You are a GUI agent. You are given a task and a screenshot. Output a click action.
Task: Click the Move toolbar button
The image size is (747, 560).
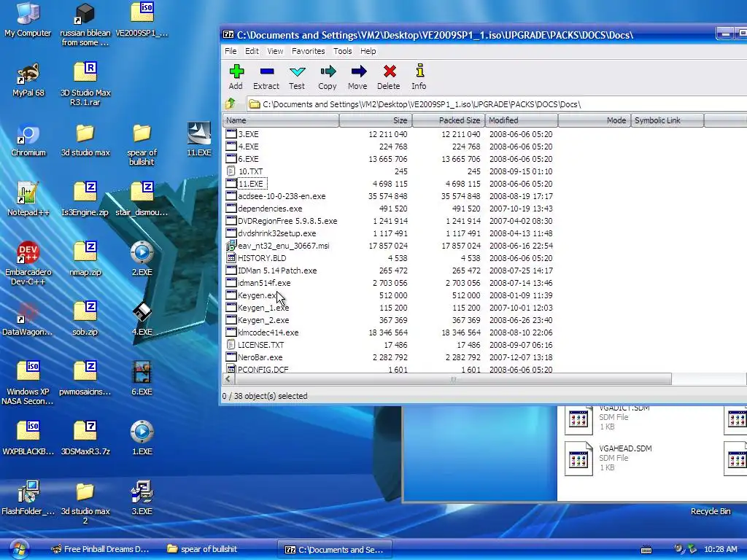(357, 77)
